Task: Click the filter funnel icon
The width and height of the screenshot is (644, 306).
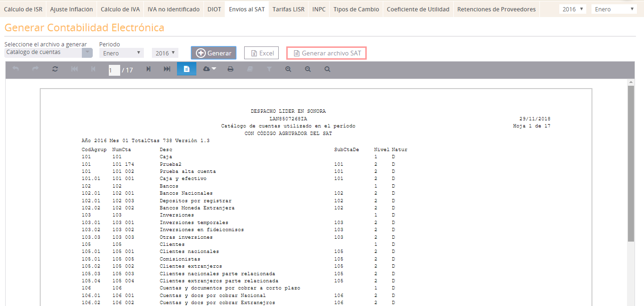Action: 269,69
